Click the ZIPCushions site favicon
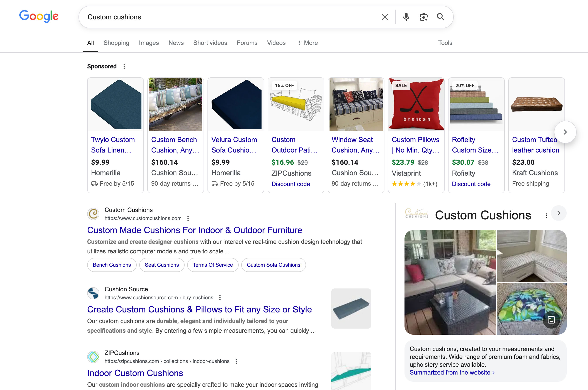This screenshot has height=390, width=588. point(93,357)
